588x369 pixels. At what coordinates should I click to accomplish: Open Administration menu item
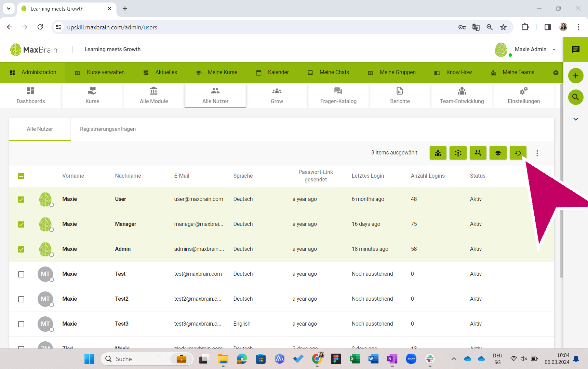point(33,72)
